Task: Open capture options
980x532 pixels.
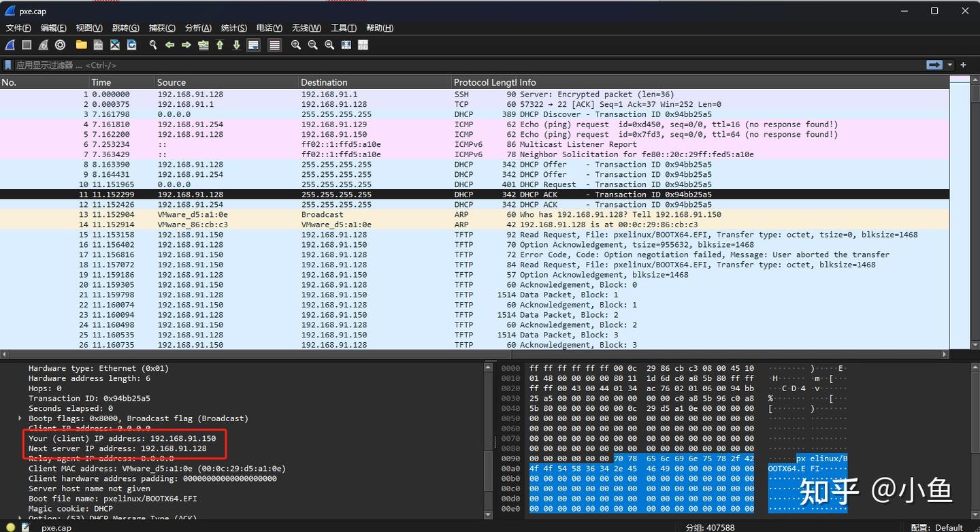Action: point(60,45)
